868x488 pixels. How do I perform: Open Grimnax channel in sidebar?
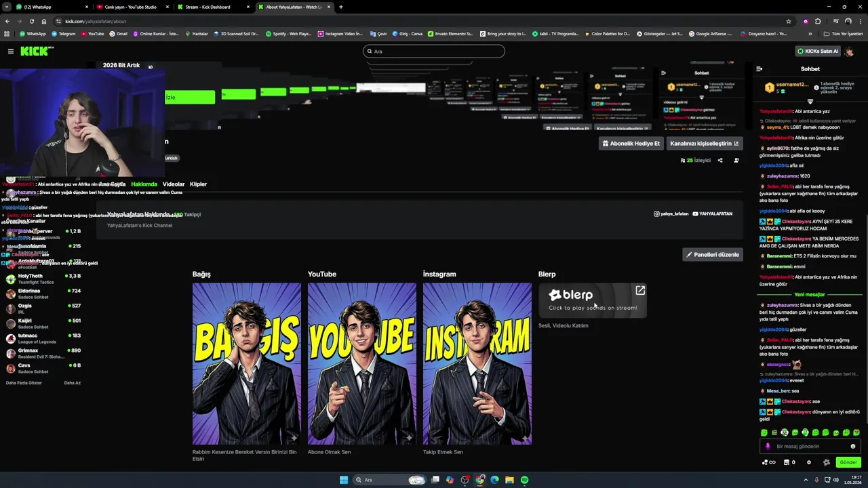coord(44,353)
